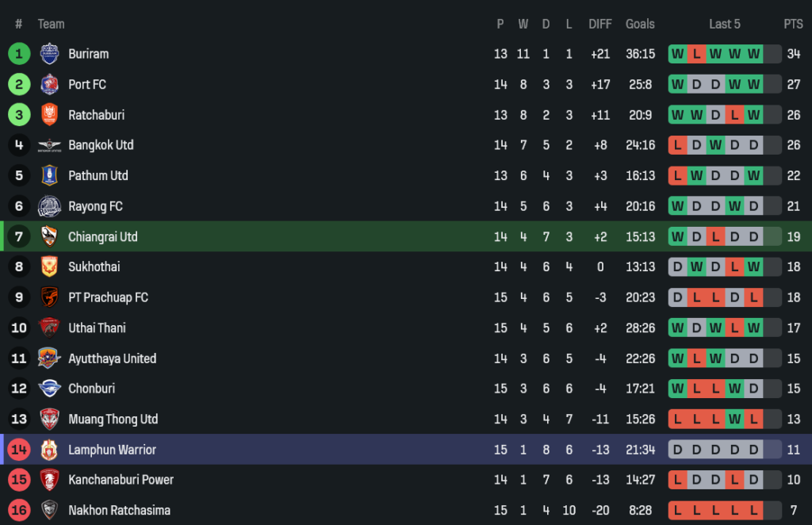
Task: Select the Uthai Thani team name
Action: point(97,328)
